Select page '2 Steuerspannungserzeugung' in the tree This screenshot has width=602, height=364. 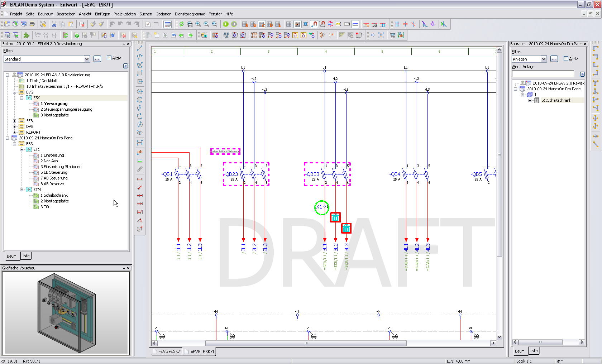click(x=66, y=109)
